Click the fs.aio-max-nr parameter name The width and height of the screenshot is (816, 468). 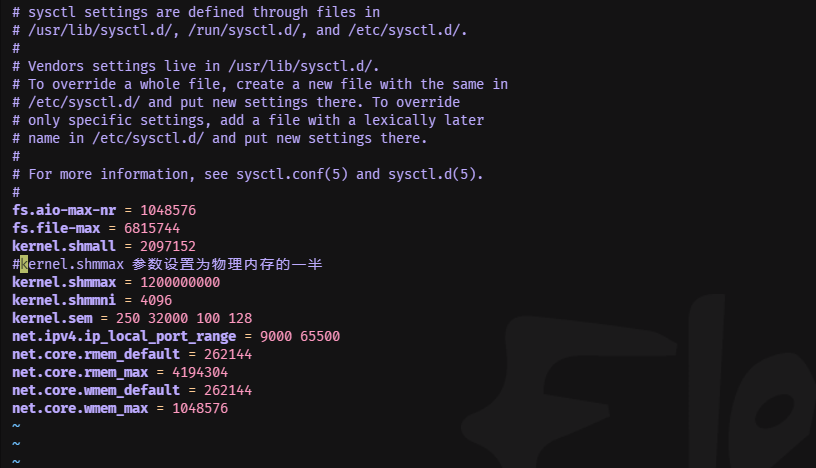(x=64, y=210)
